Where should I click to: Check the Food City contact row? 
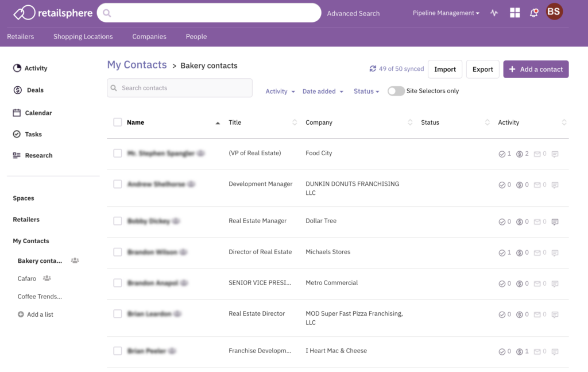click(117, 153)
